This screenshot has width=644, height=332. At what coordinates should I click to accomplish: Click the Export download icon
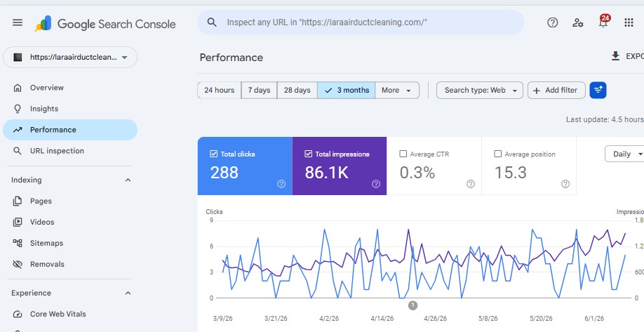click(615, 56)
